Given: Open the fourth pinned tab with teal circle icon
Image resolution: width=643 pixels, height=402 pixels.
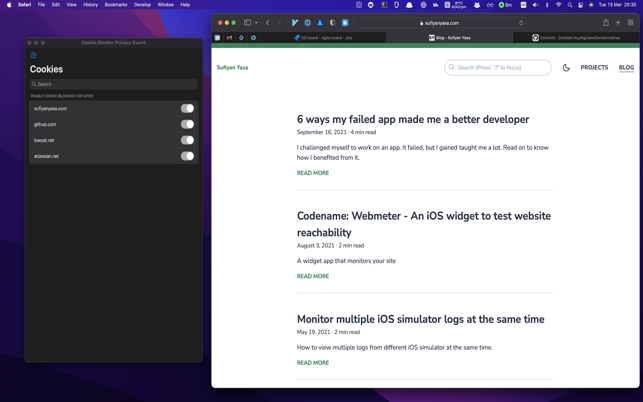Looking at the screenshot, I should point(253,38).
